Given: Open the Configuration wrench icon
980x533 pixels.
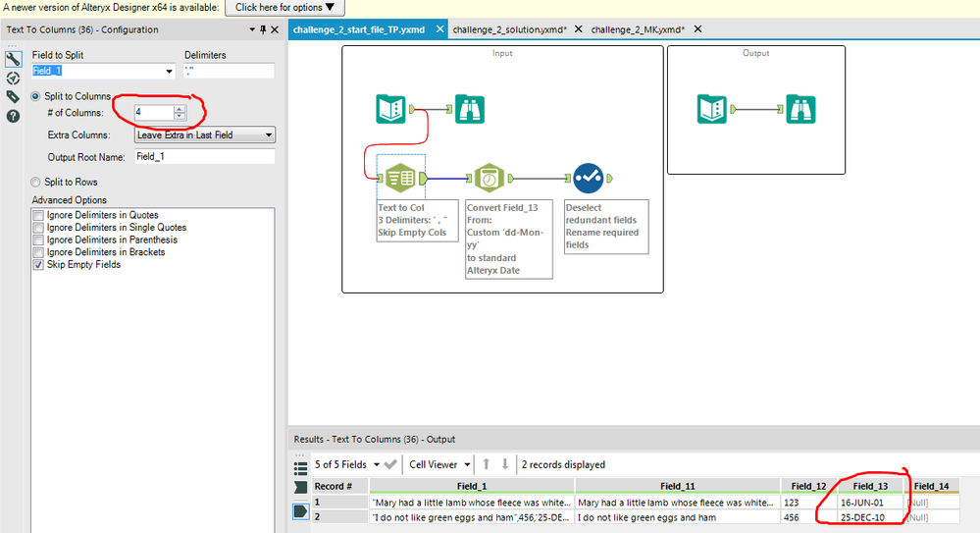Looking at the screenshot, I should pos(13,59).
